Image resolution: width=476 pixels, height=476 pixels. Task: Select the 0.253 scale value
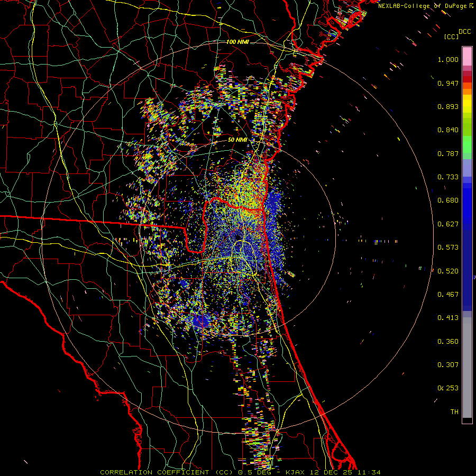(x=448, y=388)
